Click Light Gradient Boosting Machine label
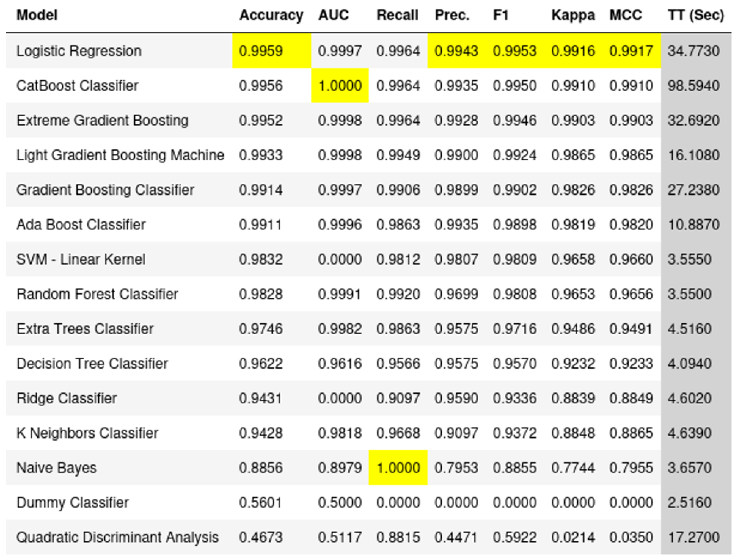The height and width of the screenshot is (560, 737). coord(120,155)
